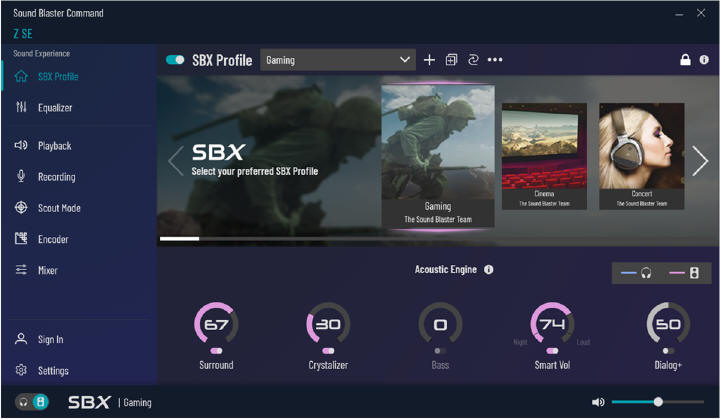Select the Encoder menu item

pyautogui.click(x=53, y=239)
